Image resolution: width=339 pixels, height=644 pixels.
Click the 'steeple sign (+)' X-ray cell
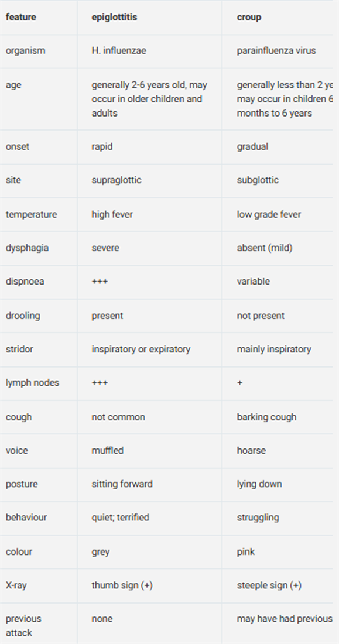click(x=269, y=585)
